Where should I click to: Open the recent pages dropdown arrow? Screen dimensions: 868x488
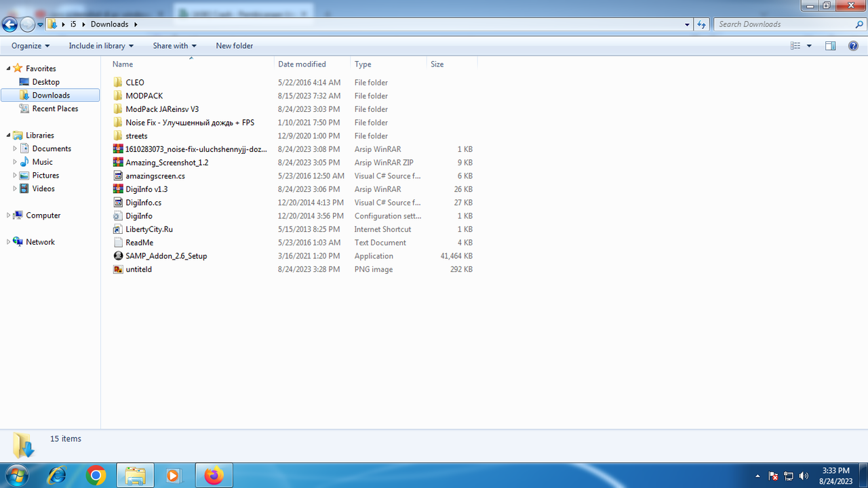[x=40, y=25]
